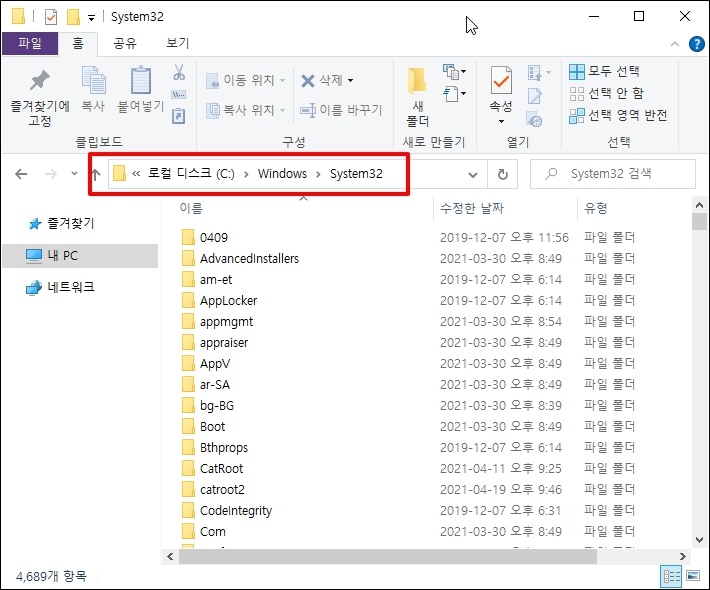Switch to details view icon in status bar

671,576
